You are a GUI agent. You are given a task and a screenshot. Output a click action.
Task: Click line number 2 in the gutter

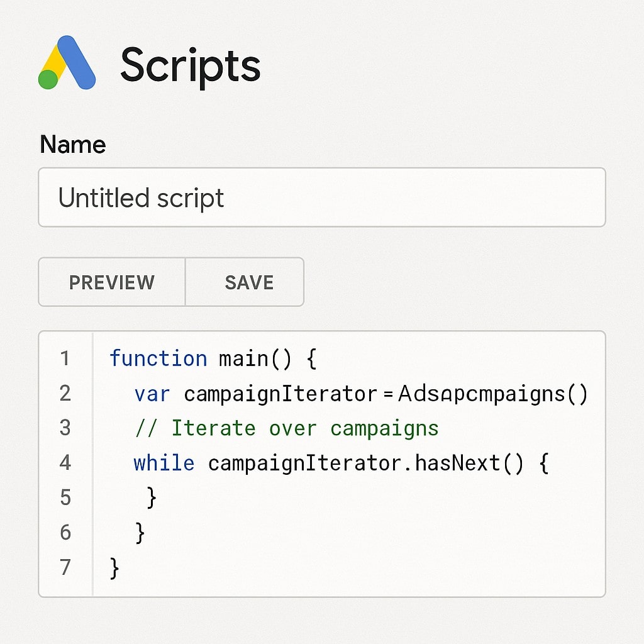[x=65, y=393]
